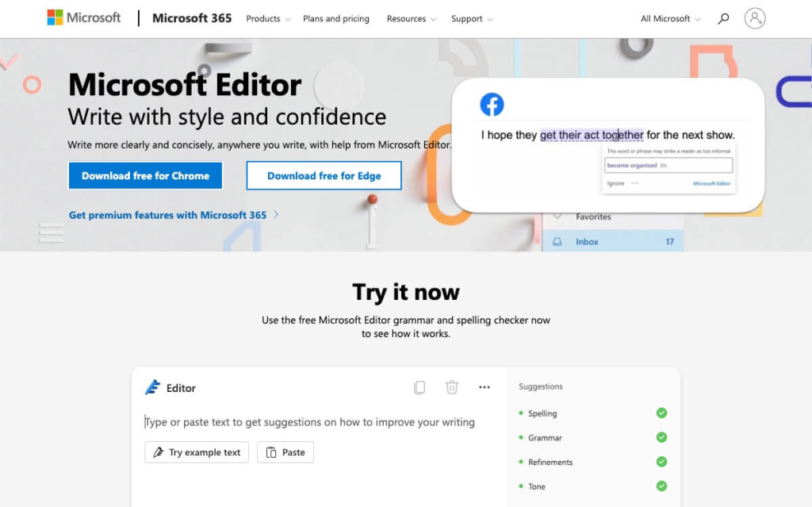This screenshot has height=507, width=812.
Task: Click into the Editor text input area
Action: pos(317,422)
